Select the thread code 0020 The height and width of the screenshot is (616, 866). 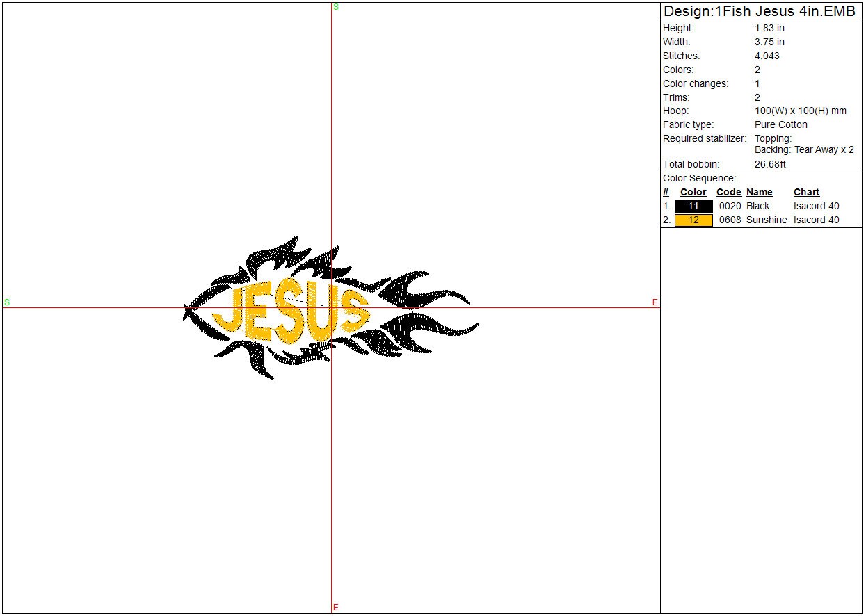click(x=730, y=206)
